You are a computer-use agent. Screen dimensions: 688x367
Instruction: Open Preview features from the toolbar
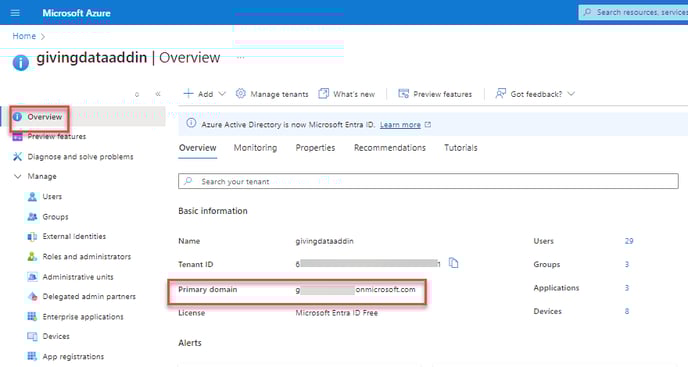[x=435, y=94]
